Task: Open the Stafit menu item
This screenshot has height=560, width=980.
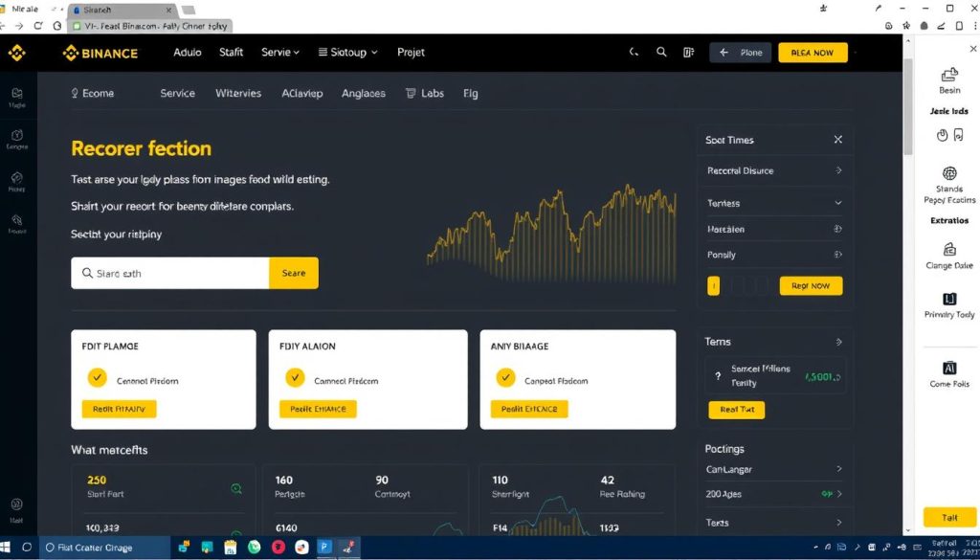Action: (x=232, y=53)
